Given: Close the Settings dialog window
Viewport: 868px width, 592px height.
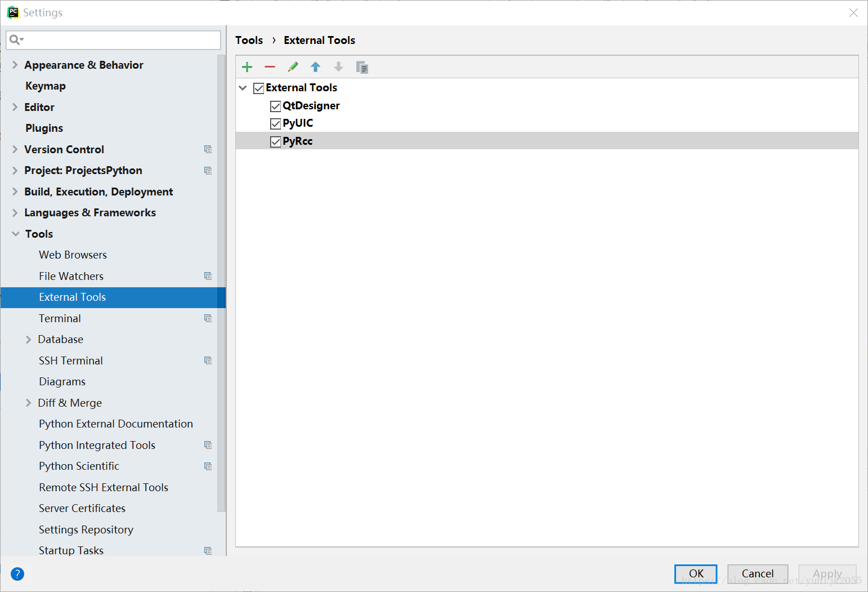Looking at the screenshot, I should [853, 12].
